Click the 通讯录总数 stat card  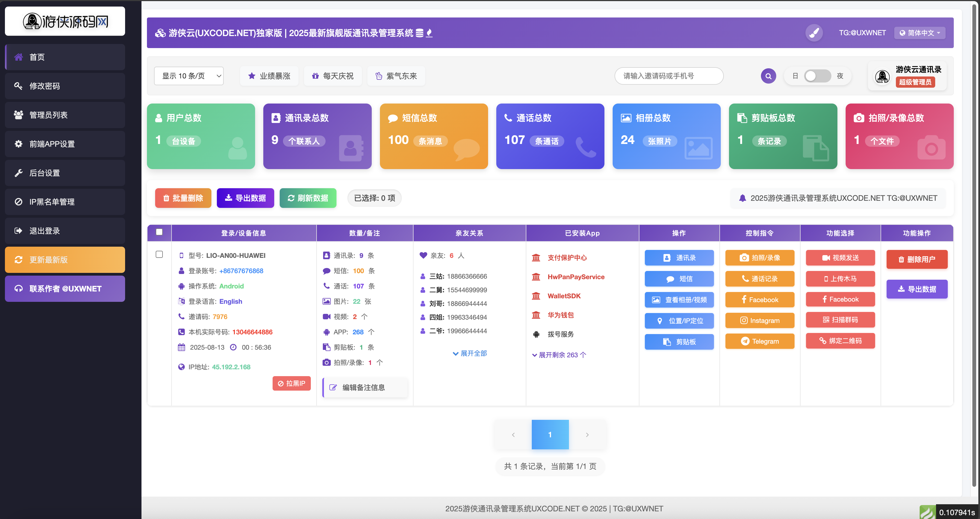317,136
